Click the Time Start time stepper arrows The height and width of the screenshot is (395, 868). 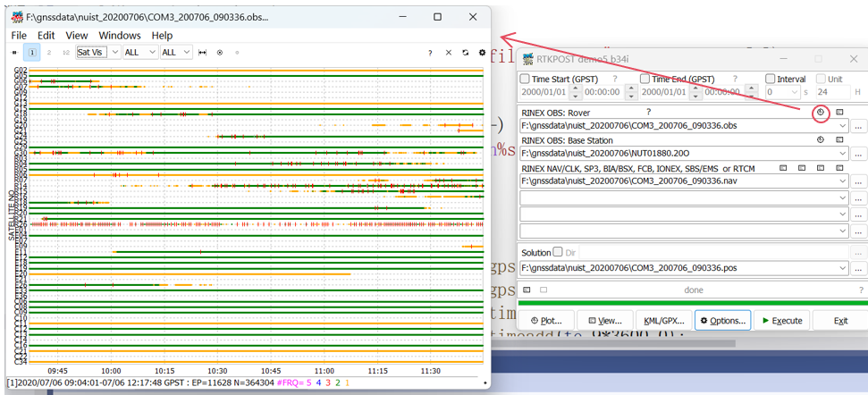tap(630, 92)
